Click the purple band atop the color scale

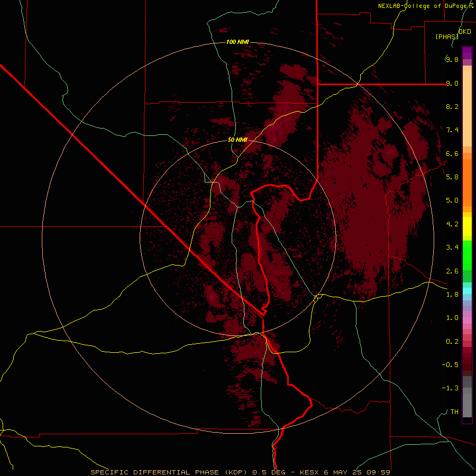[x=467, y=53]
